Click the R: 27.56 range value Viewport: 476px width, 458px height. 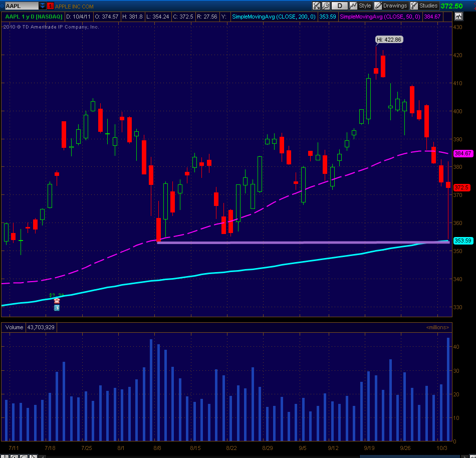(207, 17)
